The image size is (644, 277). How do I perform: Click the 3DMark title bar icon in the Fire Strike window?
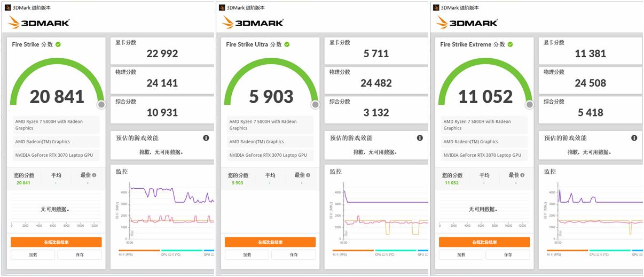8,7
